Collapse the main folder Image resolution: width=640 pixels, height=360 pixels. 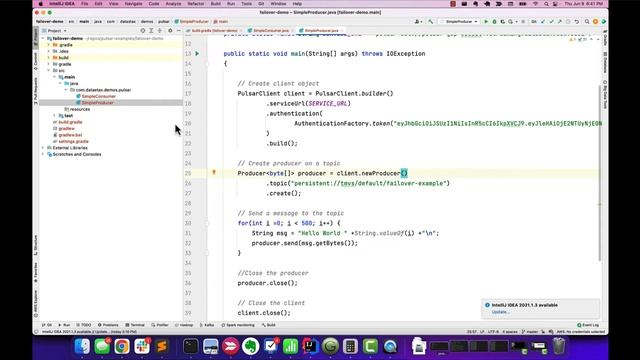(55, 77)
